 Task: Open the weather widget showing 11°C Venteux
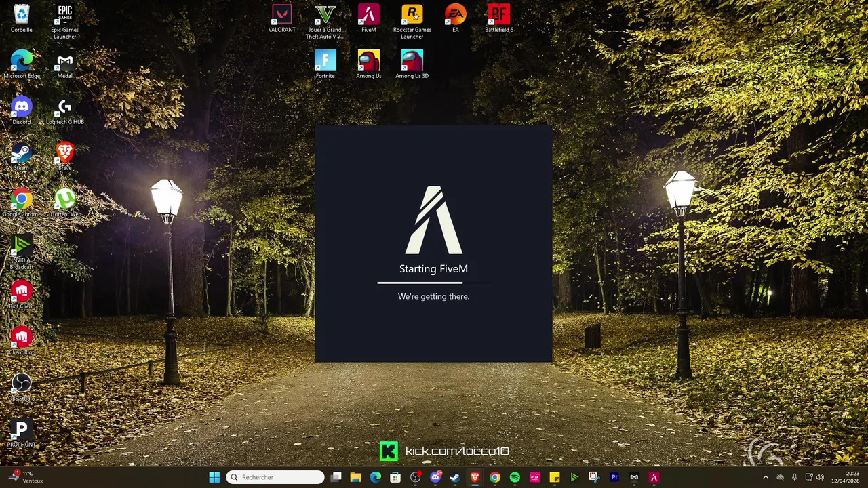[x=26, y=477]
